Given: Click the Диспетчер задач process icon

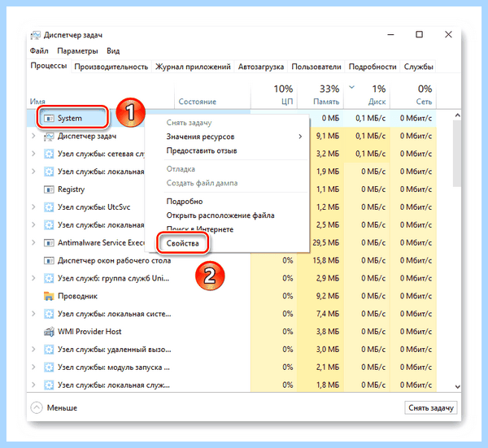Looking at the screenshot, I should click(x=49, y=137).
